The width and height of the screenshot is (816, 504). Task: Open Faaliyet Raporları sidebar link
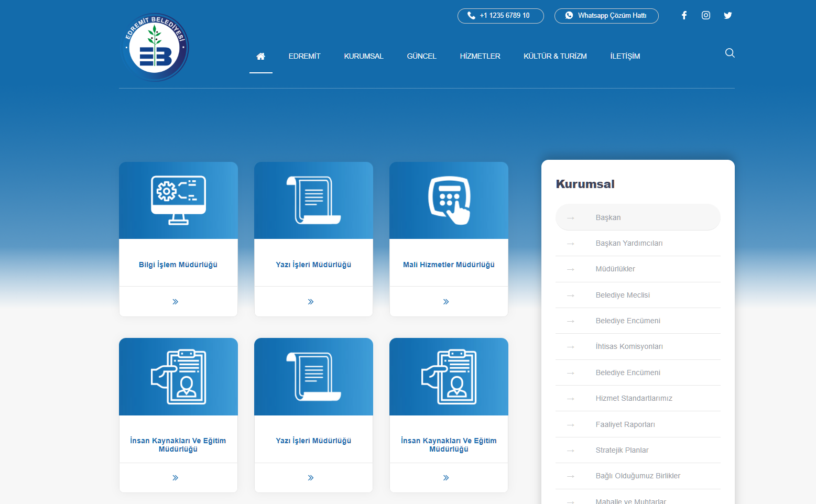coord(625,424)
